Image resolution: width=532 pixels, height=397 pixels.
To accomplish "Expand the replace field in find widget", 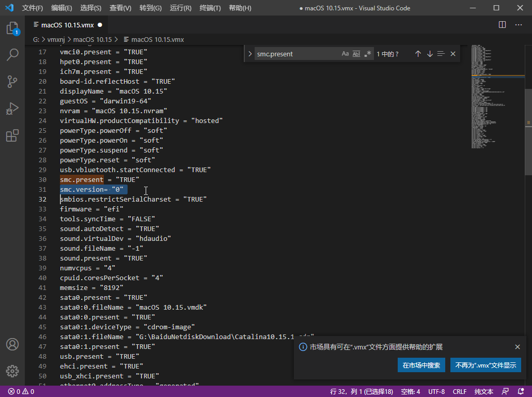I will tap(250, 54).
